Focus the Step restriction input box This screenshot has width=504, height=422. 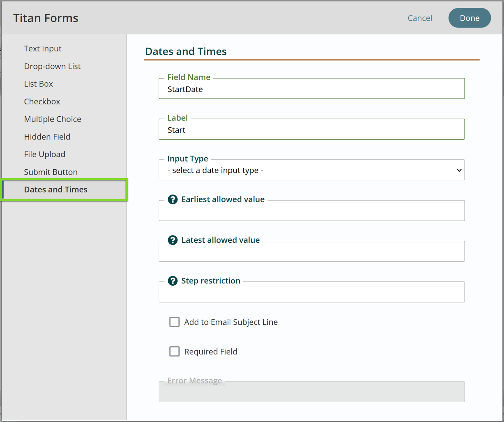(x=312, y=292)
